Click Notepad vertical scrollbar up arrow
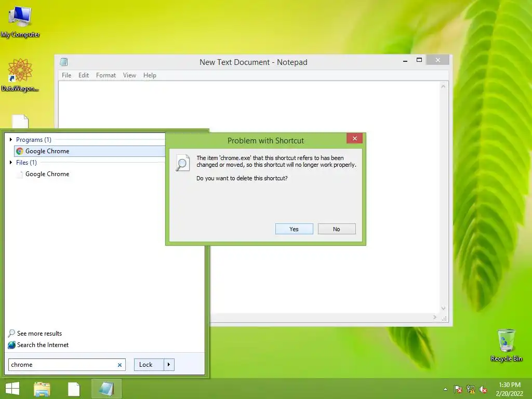 pos(443,87)
